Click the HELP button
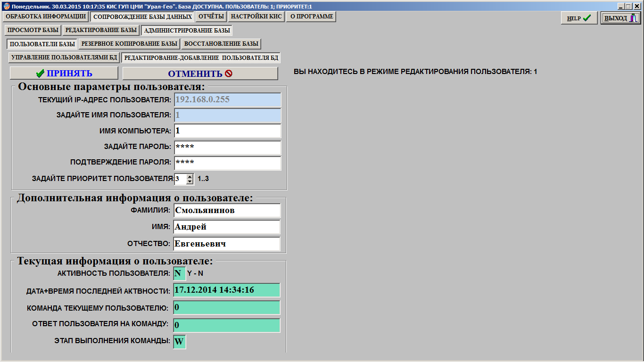Image resolution: width=644 pixels, height=362 pixels. point(579,18)
